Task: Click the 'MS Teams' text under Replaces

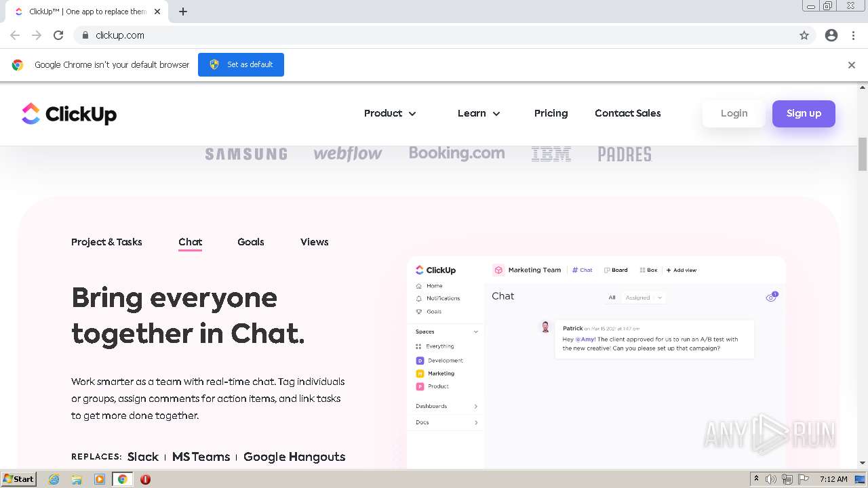Action: (201, 457)
